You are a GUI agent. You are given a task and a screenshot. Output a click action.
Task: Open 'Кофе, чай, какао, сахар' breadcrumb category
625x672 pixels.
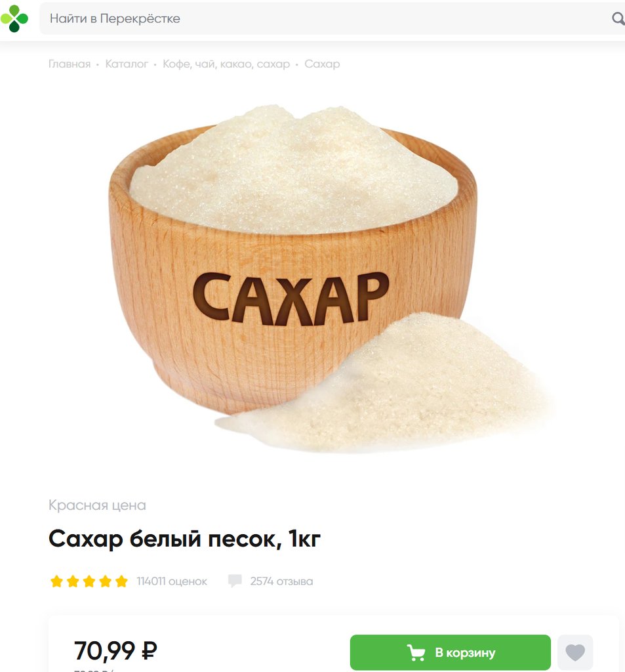pos(226,64)
